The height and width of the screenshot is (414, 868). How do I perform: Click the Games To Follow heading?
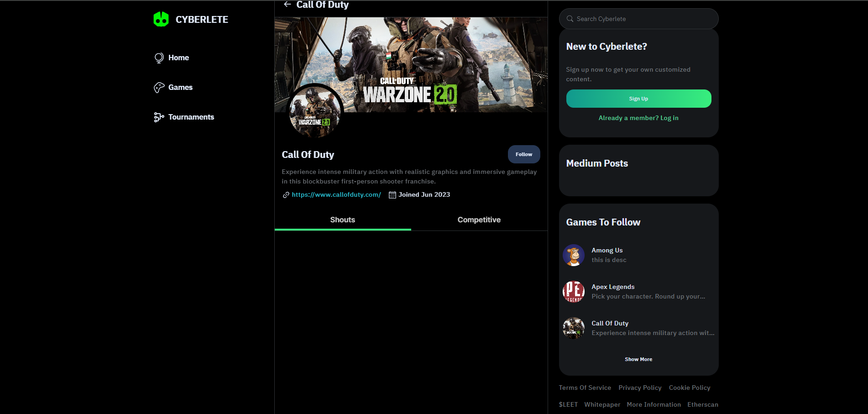(603, 222)
